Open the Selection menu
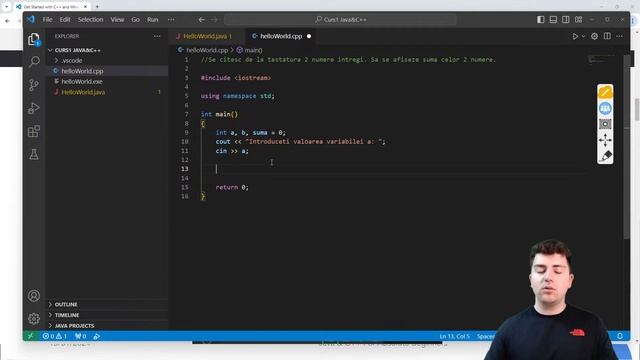640x360 pixels. point(90,19)
